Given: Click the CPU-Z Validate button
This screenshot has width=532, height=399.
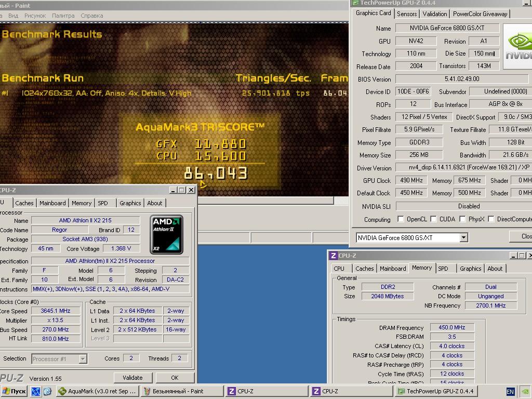Looking at the screenshot, I should pos(132,378).
